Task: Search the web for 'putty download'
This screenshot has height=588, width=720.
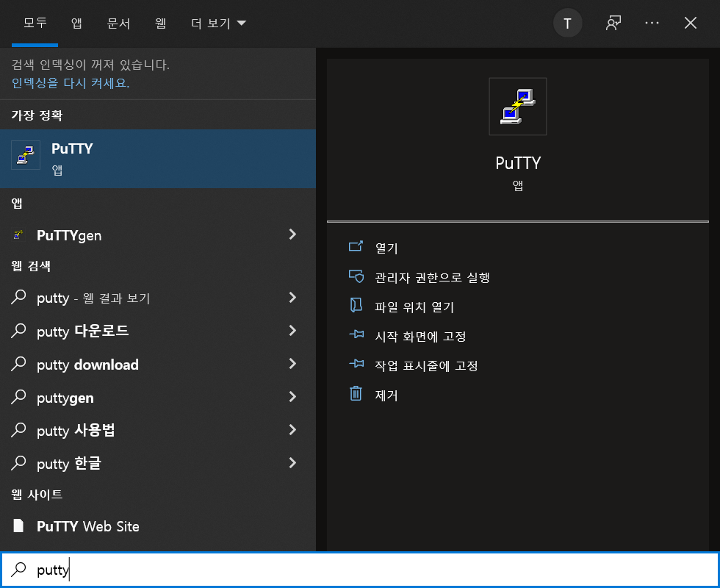Action: pyautogui.click(x=157, y=364)
